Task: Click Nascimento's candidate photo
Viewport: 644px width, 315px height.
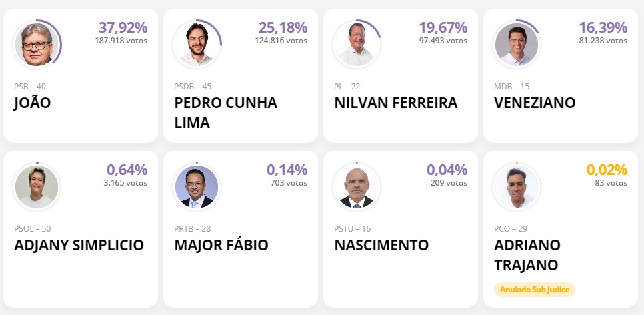Action: (357, 186)
